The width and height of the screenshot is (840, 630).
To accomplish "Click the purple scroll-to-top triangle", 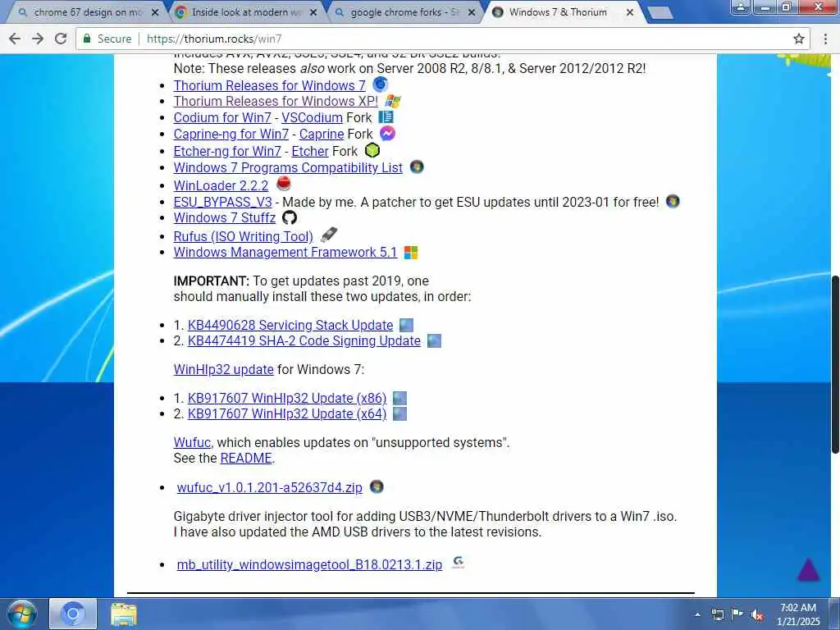I will 808,569.
